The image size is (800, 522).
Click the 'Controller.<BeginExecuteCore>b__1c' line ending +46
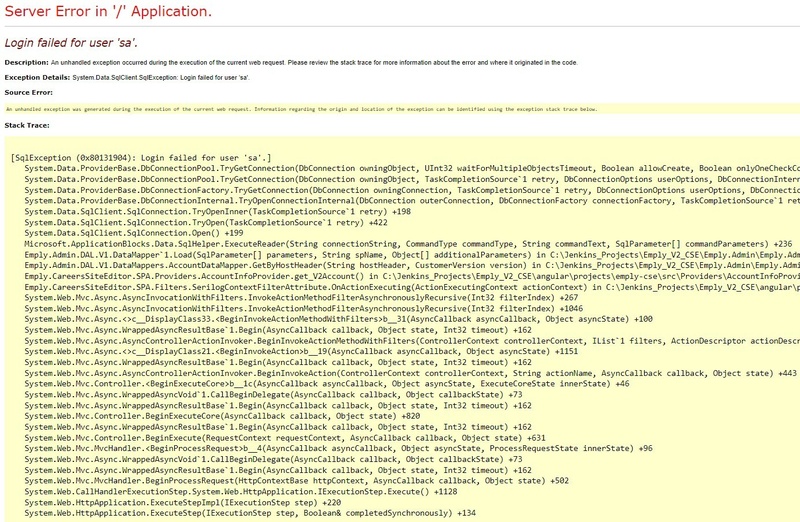coord(327,384)
